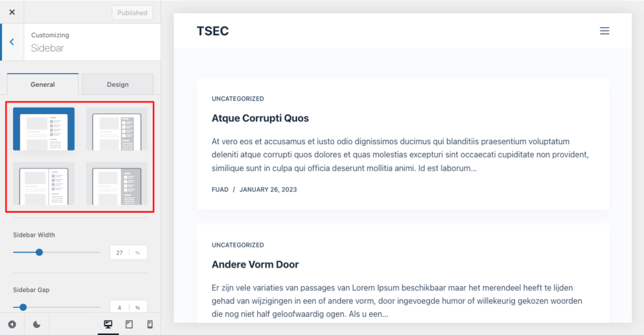Hide the customizer controls panel

click(x=12, y=324)
